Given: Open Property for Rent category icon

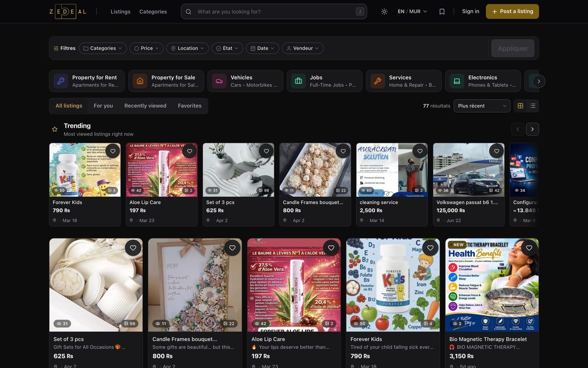Looking at the screenshot, I should (x=61, y=81).
